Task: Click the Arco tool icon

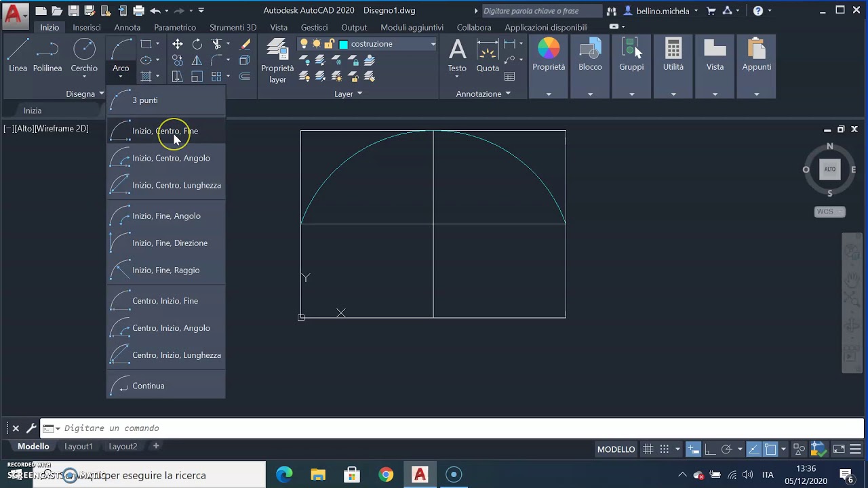Action: point(121,49)
